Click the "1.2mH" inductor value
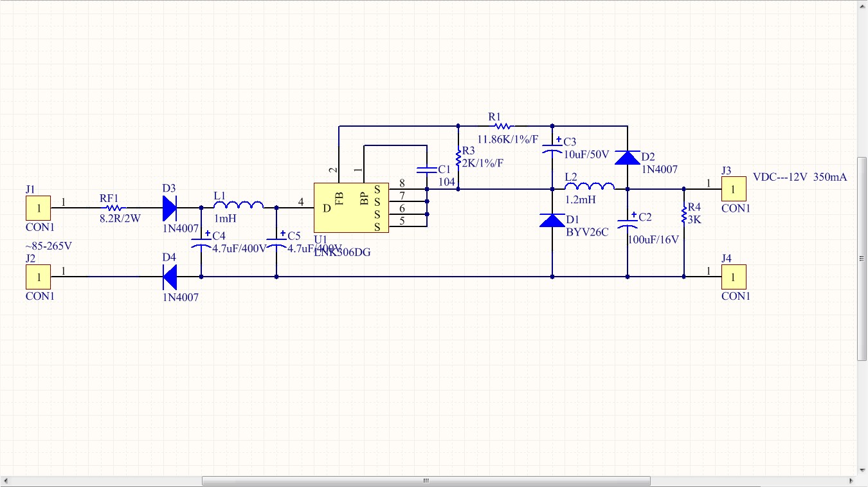868x487 pixels. point(581,200)
